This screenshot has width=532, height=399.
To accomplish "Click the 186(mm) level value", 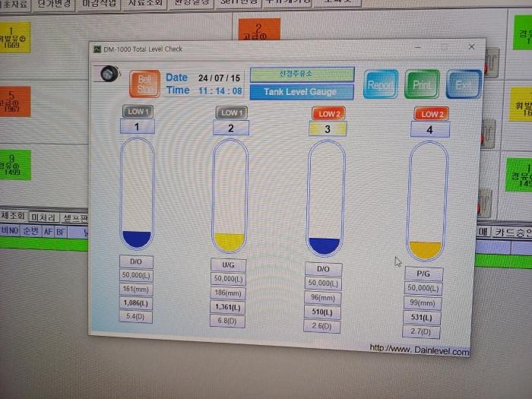I will (228, 293).
